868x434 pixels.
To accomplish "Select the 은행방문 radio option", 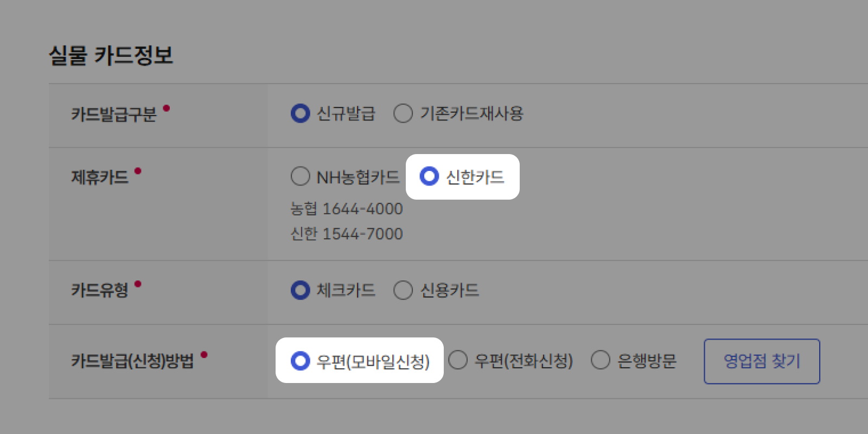I will pos(601,360).
